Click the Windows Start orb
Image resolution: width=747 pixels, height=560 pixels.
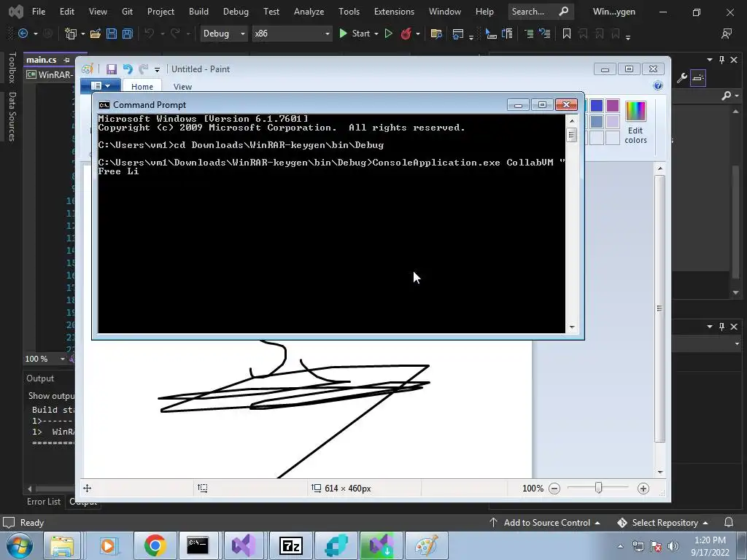pos(20,545)
